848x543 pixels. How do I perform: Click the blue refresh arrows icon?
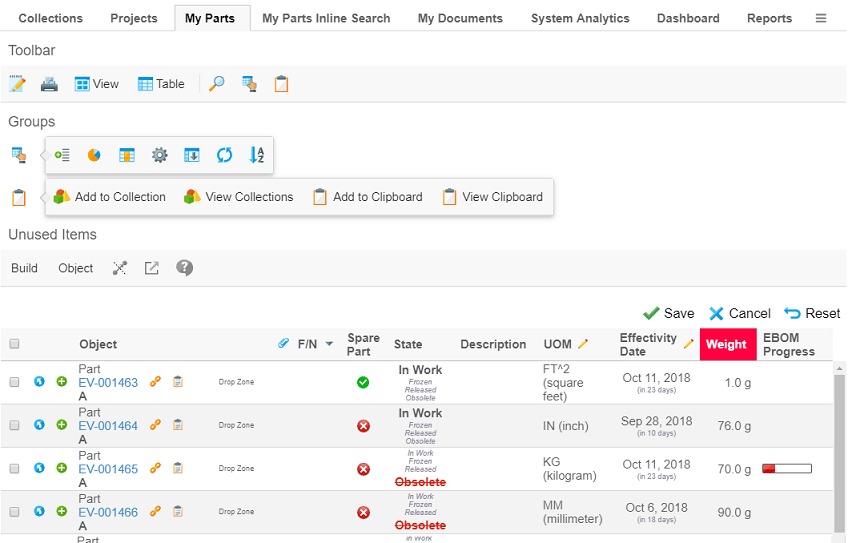[224, 155]
